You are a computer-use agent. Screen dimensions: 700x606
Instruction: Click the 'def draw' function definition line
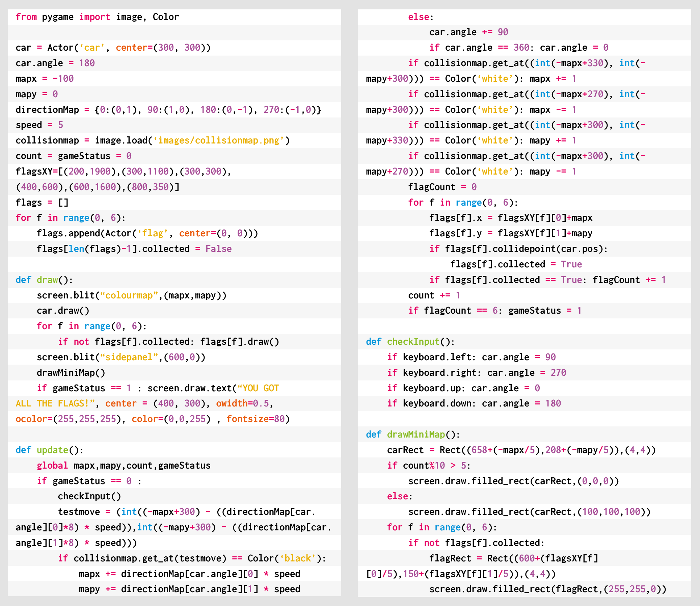tap(44, 280)
